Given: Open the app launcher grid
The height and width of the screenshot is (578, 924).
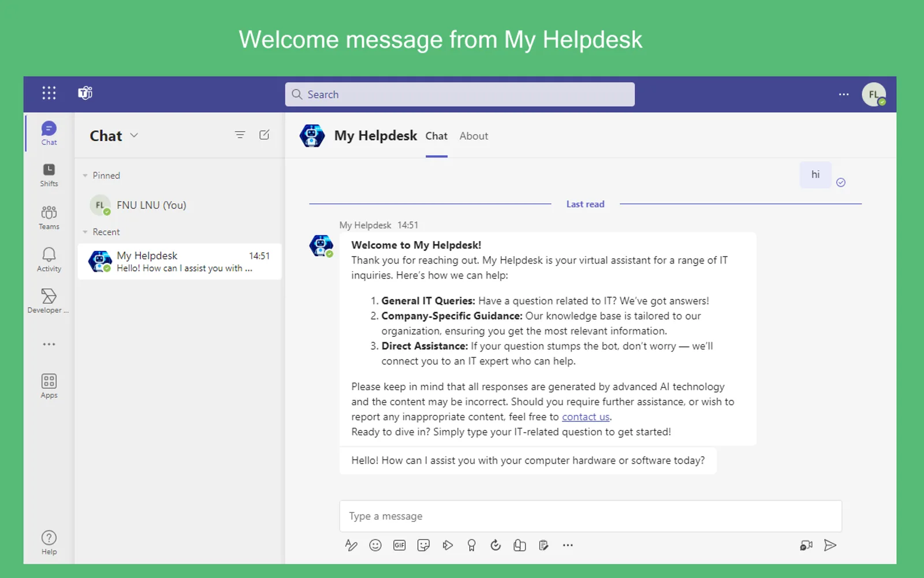Looking at the screenshot, I should (x=49, y=93).
